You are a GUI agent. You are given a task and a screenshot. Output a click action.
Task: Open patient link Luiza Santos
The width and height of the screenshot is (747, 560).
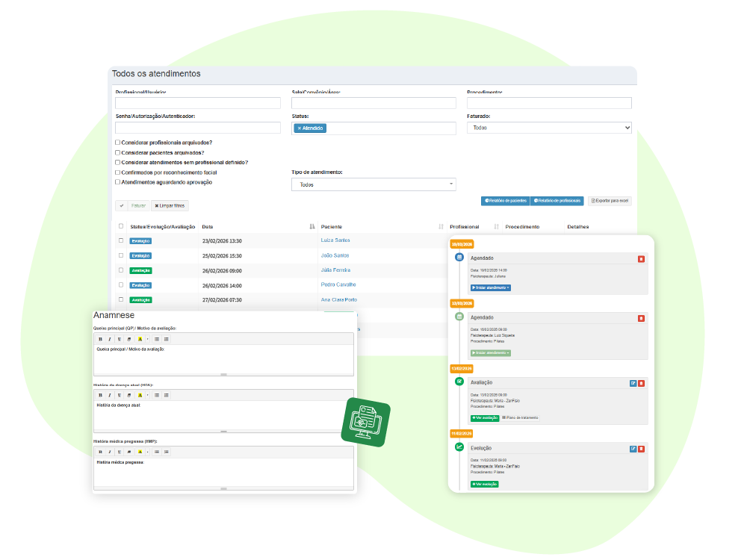[335, 240]
